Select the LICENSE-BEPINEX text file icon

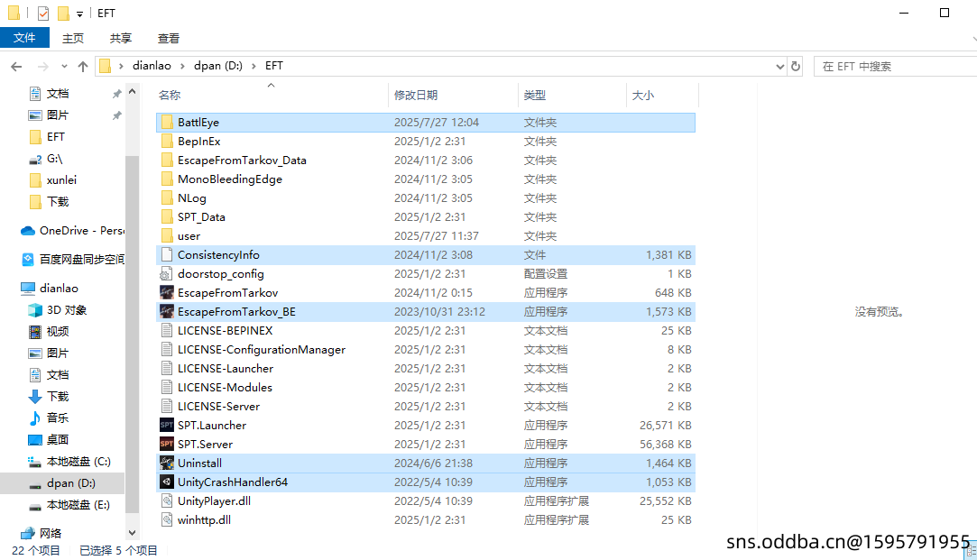[166, 331]
